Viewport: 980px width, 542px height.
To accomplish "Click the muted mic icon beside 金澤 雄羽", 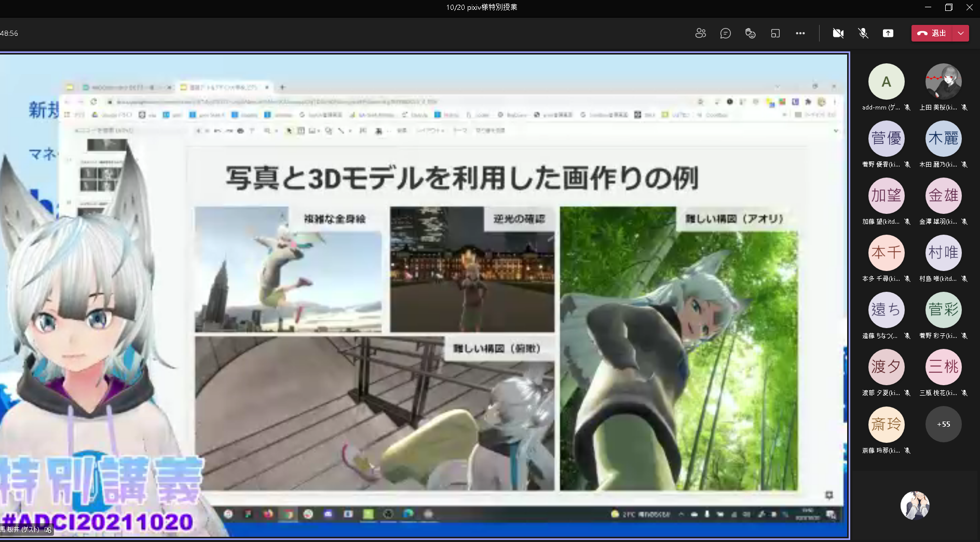I will coord(964,222).
